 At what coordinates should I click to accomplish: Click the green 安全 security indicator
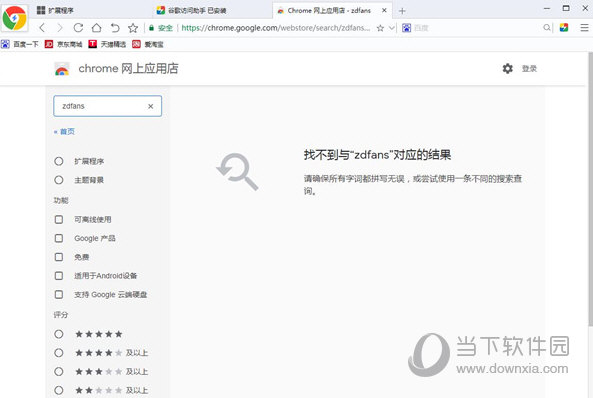[161, 28]
